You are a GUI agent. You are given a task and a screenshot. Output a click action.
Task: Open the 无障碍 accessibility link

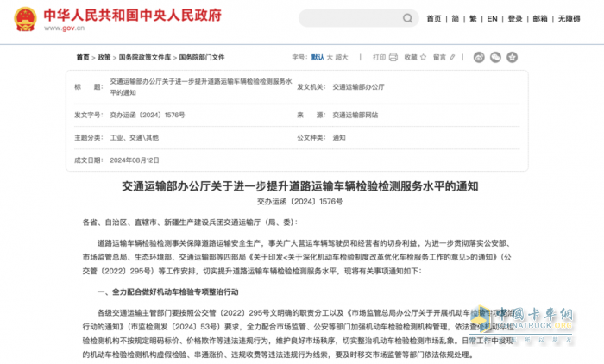click(x=569, y=18)
